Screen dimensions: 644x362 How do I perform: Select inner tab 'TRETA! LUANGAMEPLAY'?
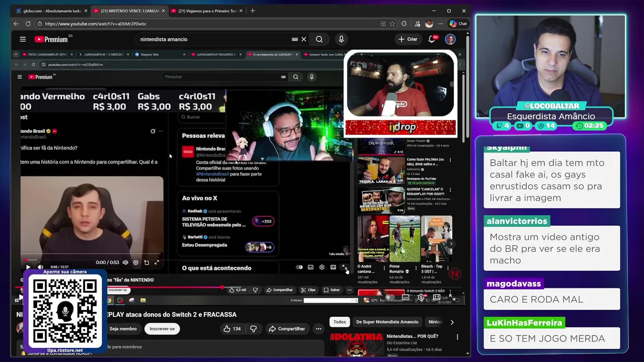[x=46, y=54]
